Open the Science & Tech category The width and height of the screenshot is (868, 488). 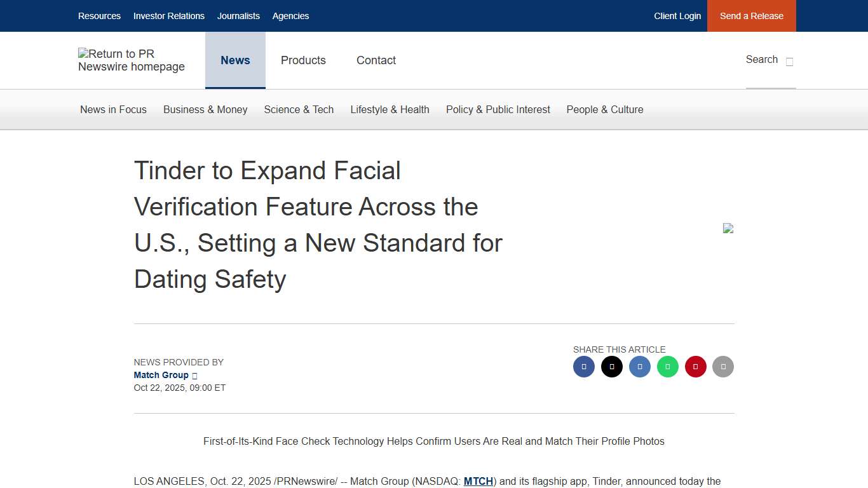tap(299, 109)
